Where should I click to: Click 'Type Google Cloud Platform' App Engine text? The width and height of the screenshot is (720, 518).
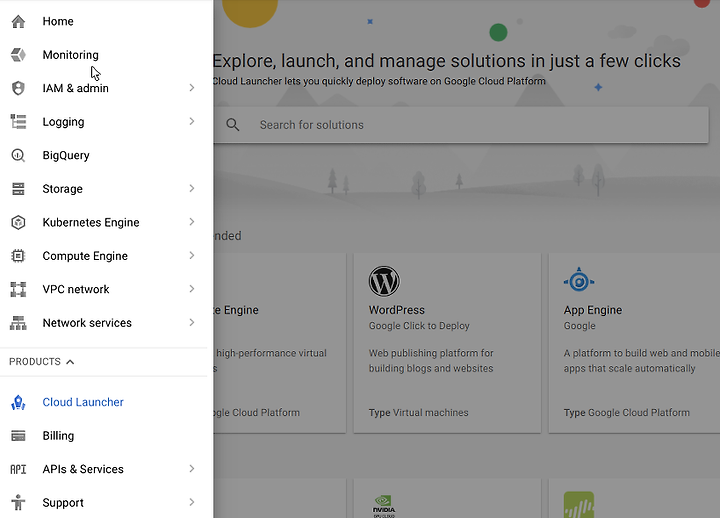627,412
